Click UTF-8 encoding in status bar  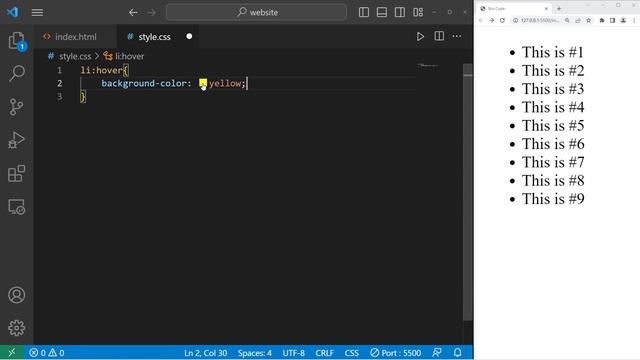tap(293, 353)
